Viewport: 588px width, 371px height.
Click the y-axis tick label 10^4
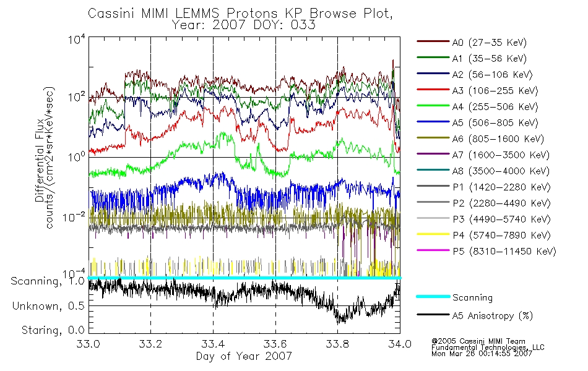pyautogui.click(x=77, y=40)
